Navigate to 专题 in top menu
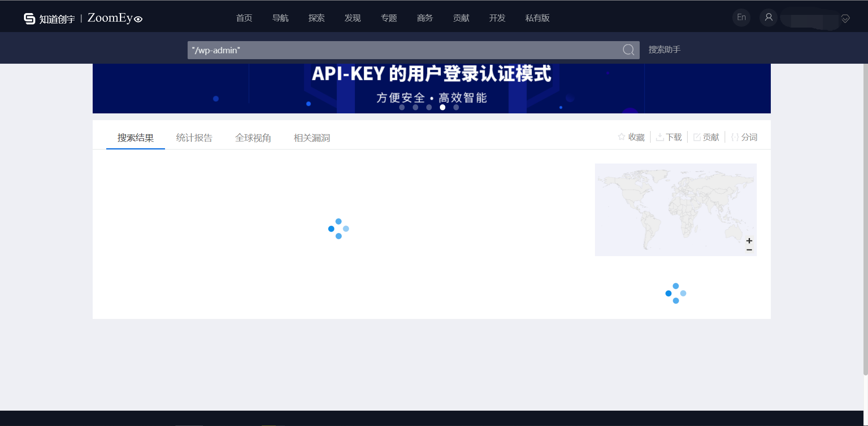This screenshot has height=426, width=868. click(388, 18)
